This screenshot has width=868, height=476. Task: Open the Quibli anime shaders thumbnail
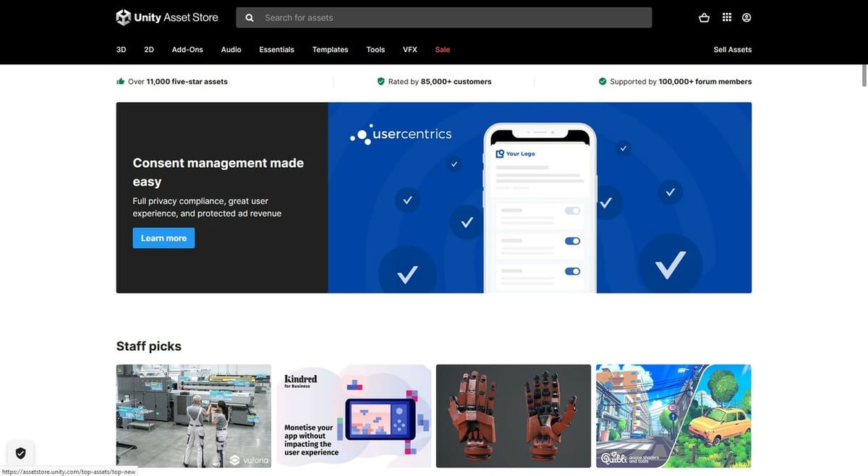click(673, 416)
